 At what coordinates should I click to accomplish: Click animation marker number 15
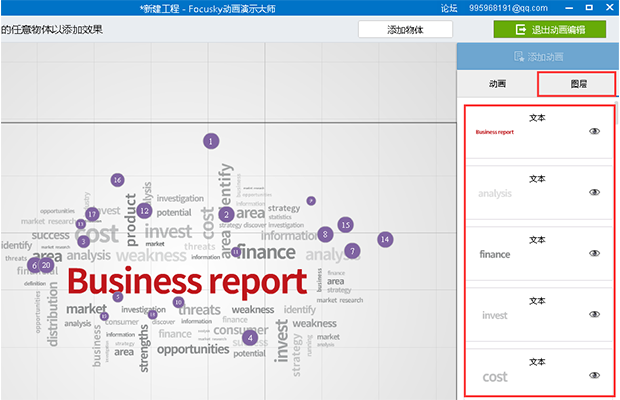point(346,225)
